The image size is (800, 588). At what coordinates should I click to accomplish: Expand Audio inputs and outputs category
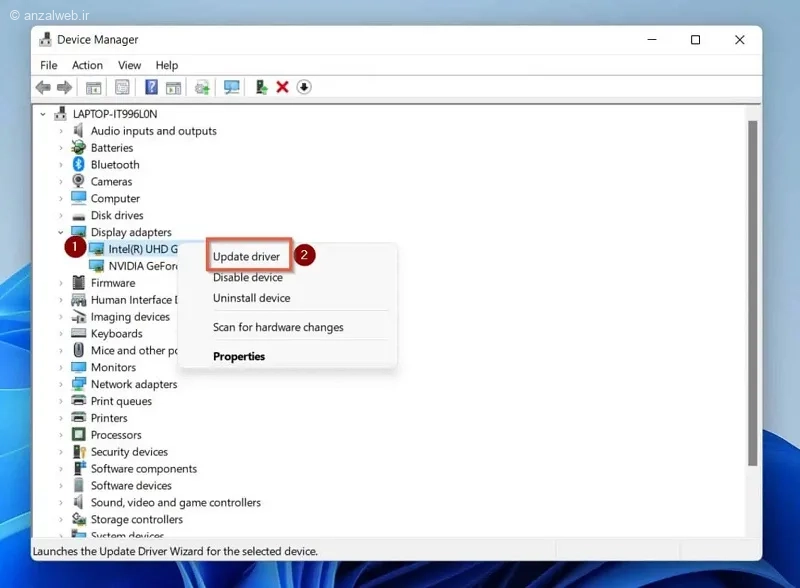coord(61,131)
